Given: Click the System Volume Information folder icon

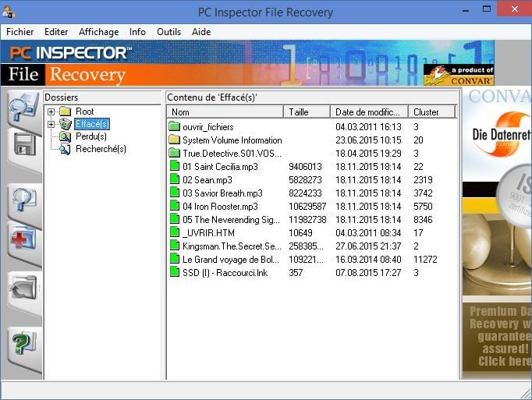Looking at the screenshot, I should 174,140.
